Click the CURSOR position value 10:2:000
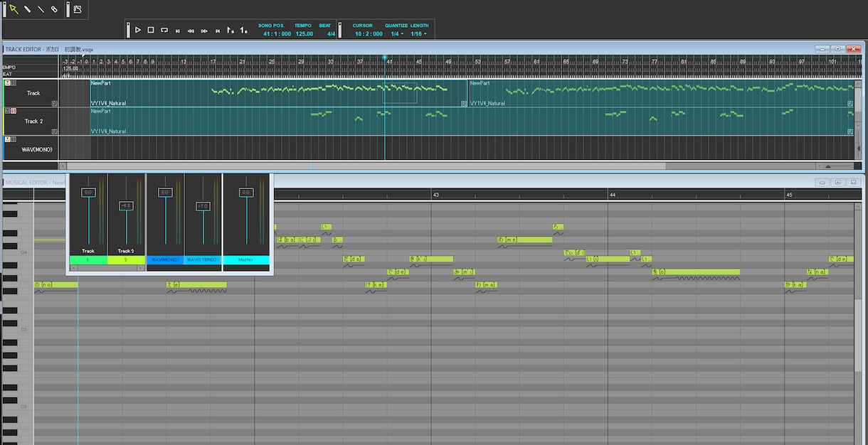The height and width of the screenshot is (445, 868). coord(369,33)
